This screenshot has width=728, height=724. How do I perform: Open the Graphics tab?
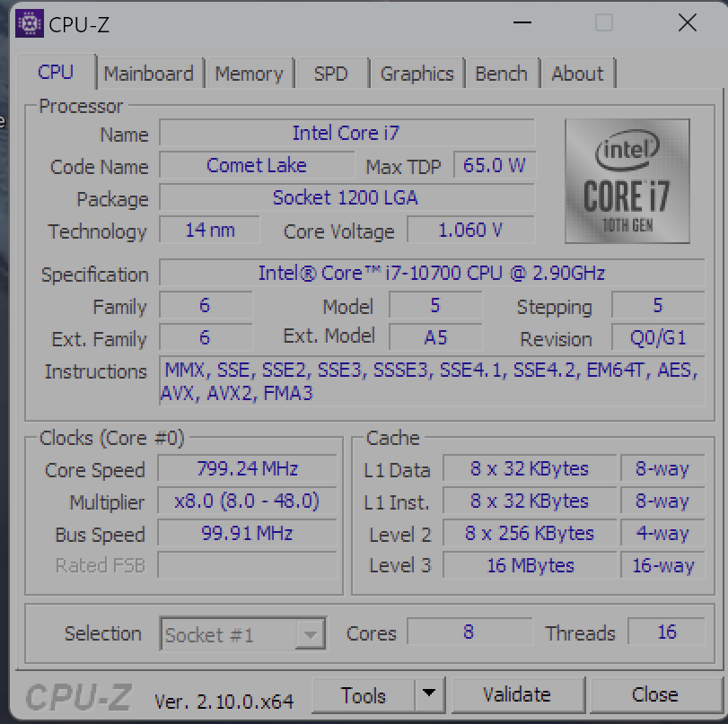(x=417, y=74)
